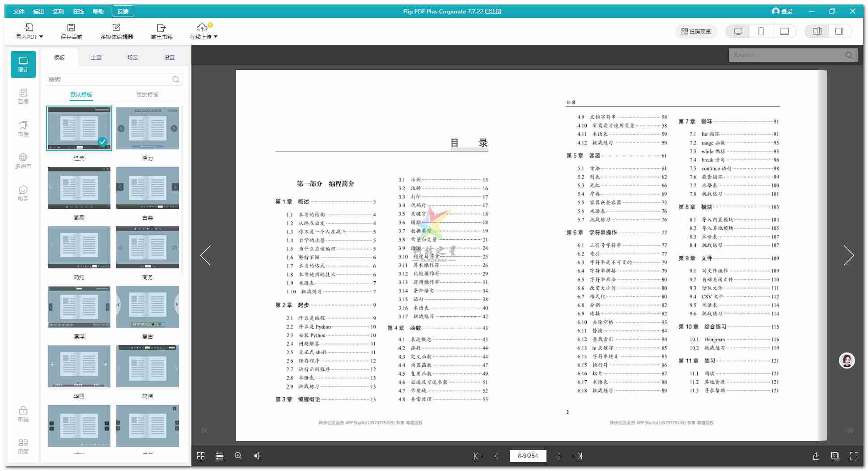Open the thumbnails grid in bottom toolbar

click(201, 456)
